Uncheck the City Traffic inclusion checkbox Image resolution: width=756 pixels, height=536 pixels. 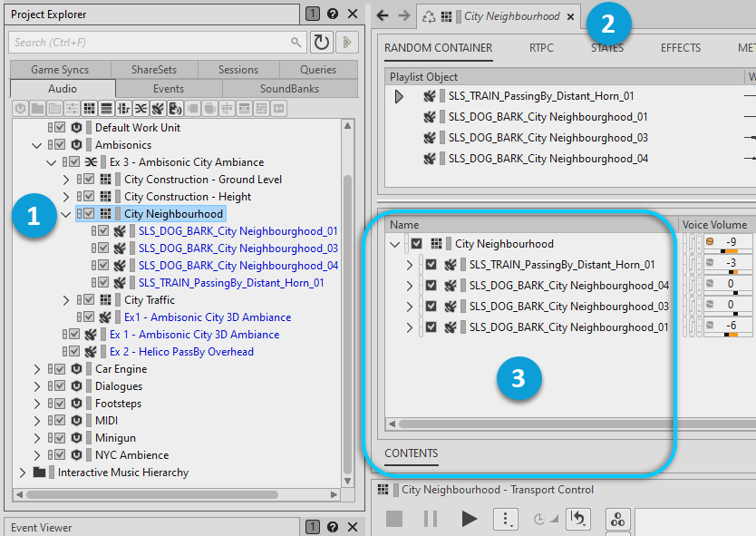[x=89, y=300]
